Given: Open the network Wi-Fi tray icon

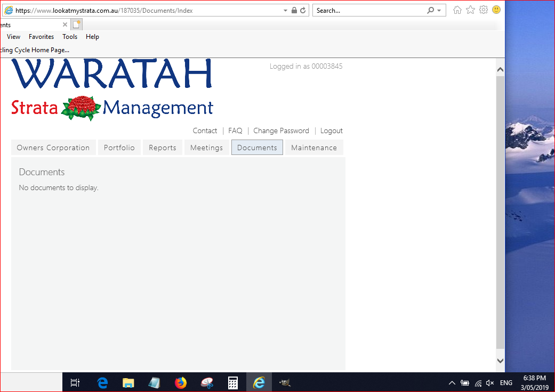Looking at the screenshot, I should pyautogui.click(x=478, y=383).
